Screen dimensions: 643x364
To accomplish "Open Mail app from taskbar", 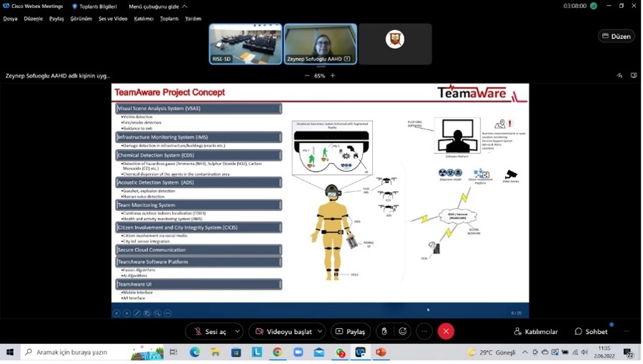I will [x=319, y=352].
